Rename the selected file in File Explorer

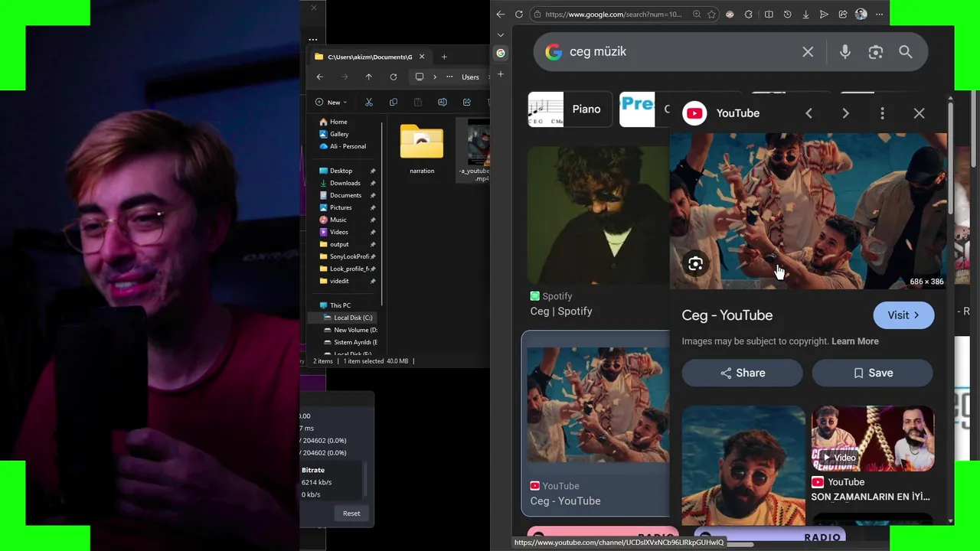coord(442,102)
